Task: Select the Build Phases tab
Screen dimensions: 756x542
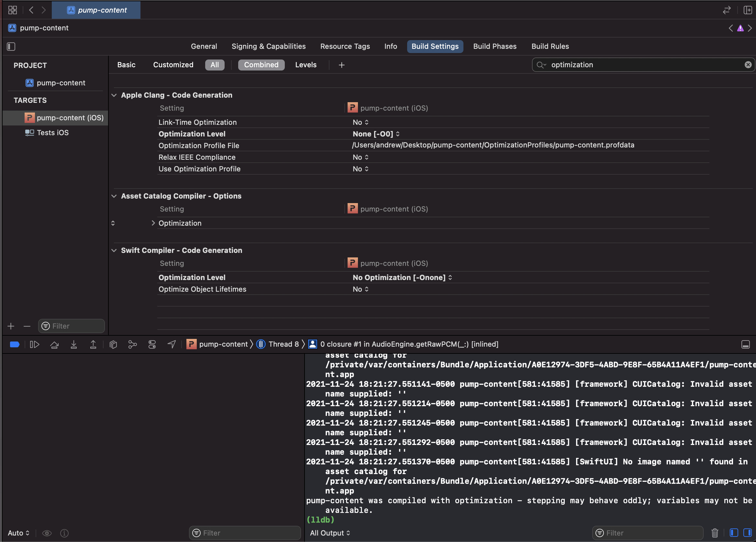Action: click(x=495, y=46)
